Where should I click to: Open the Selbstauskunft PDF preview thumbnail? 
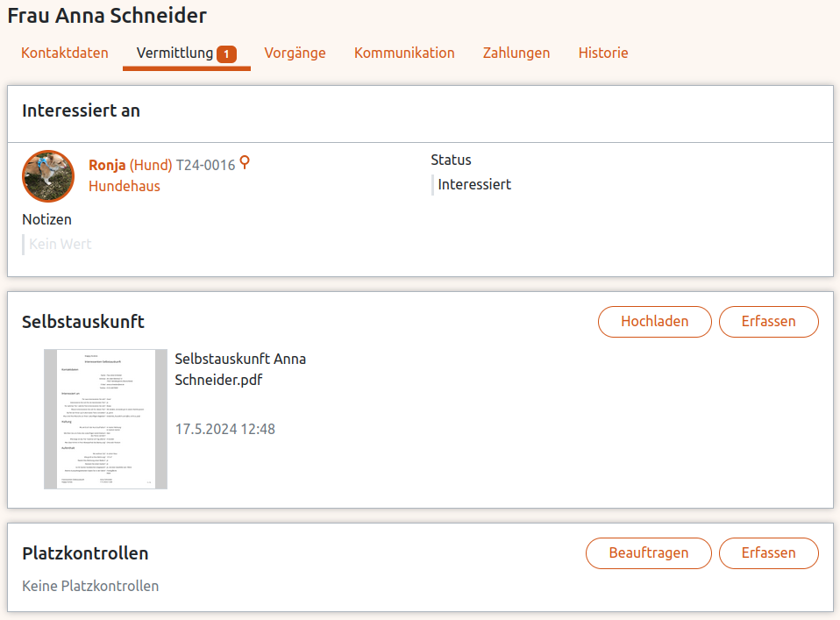(105, 419)
